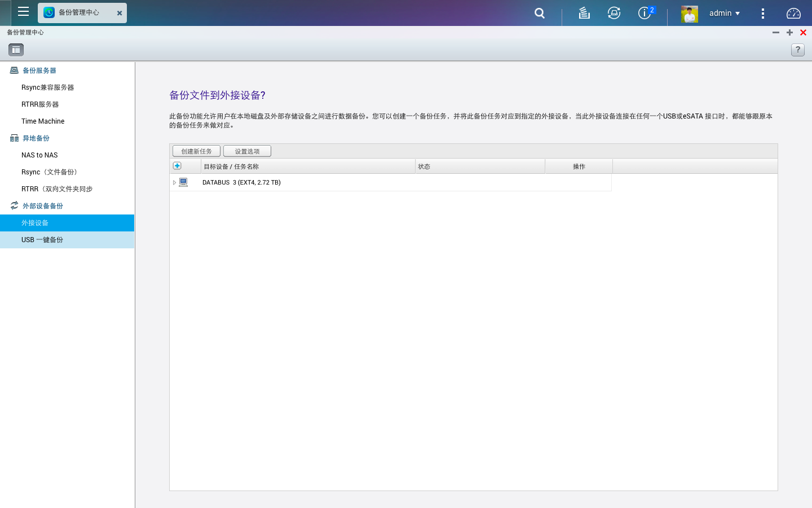This screenshot has height=508, width=812.
Task: Minimize the 备份管理中心 window
Action: [x=776, y=33]
